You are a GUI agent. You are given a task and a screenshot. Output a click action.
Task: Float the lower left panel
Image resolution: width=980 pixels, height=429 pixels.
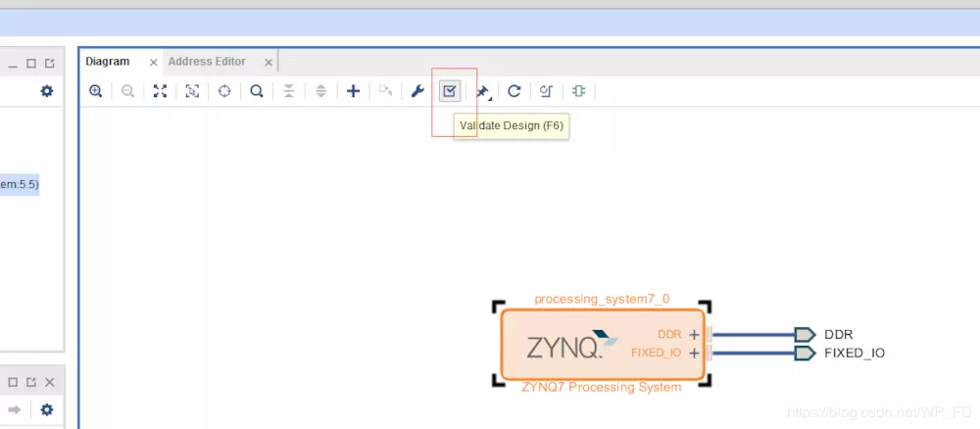31,382
